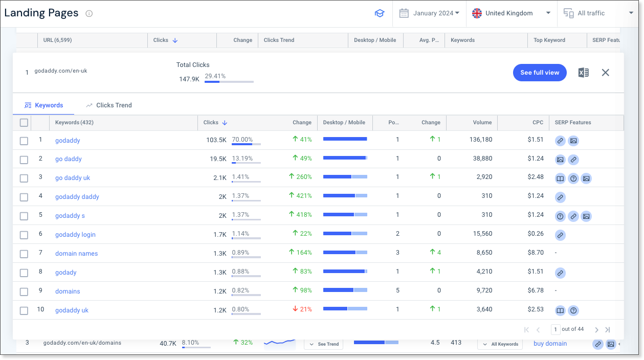The height and width of the screenshot is (360, 644).
Task: Click the image SERP icon in go daddy uk row
Action: 587,178
